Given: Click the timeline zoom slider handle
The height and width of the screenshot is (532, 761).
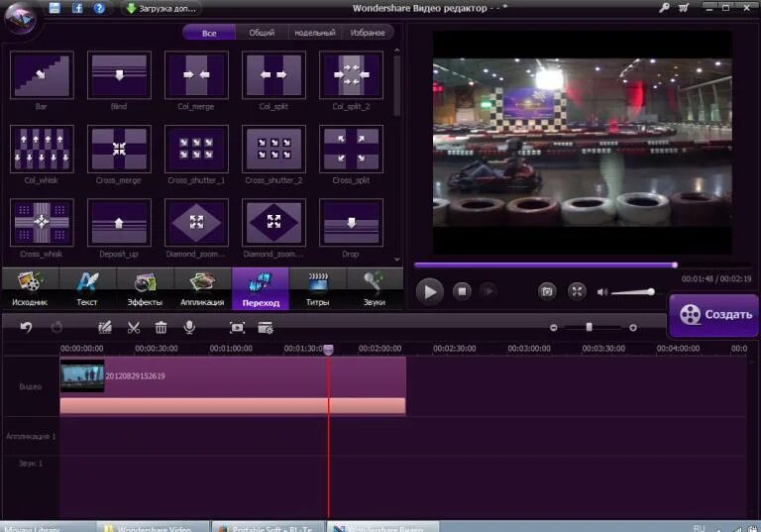Looking at the screenshot, I should (589, 327).
